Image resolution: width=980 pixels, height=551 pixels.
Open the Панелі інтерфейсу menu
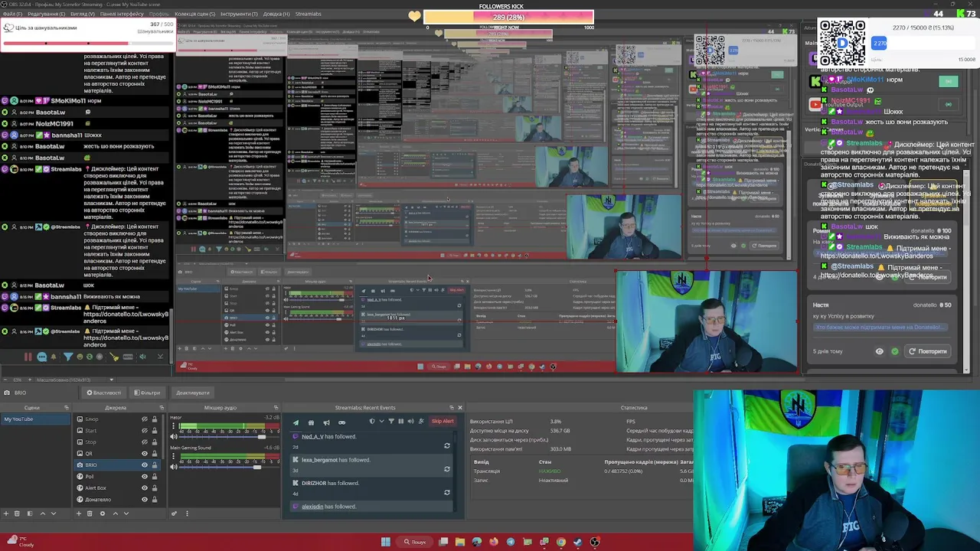122,14
